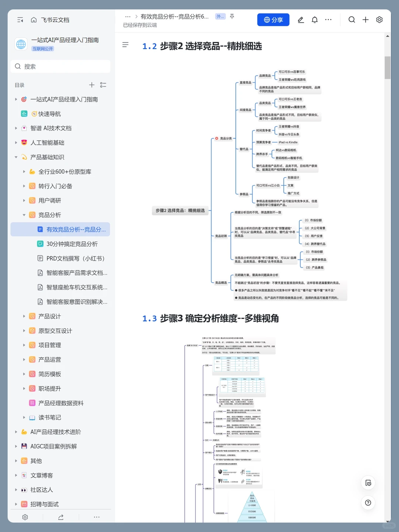
Task: Open the floating help question-mark button
Action: pos(368,503)
